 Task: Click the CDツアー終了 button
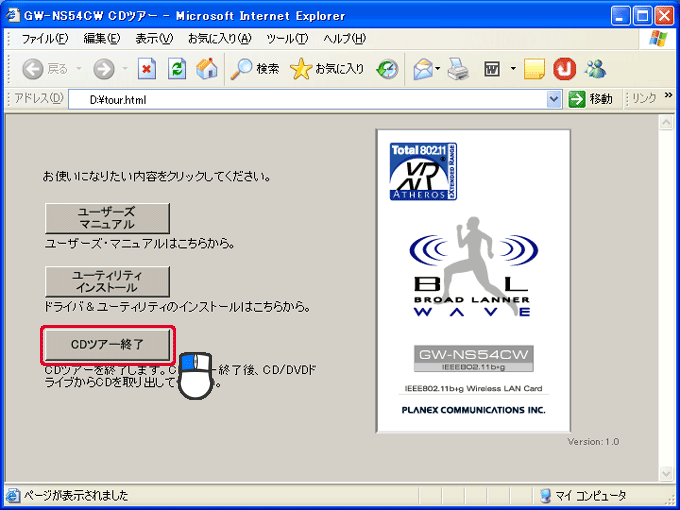point(107,344)
